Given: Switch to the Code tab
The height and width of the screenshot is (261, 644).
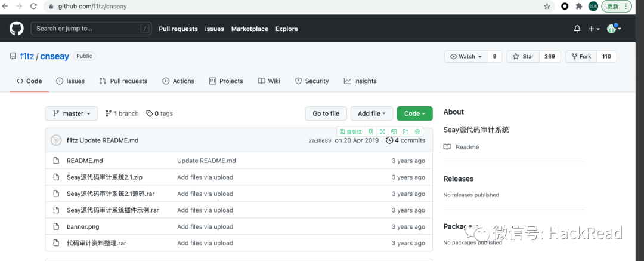Looking at the screenshot, I should pos(29,81).
